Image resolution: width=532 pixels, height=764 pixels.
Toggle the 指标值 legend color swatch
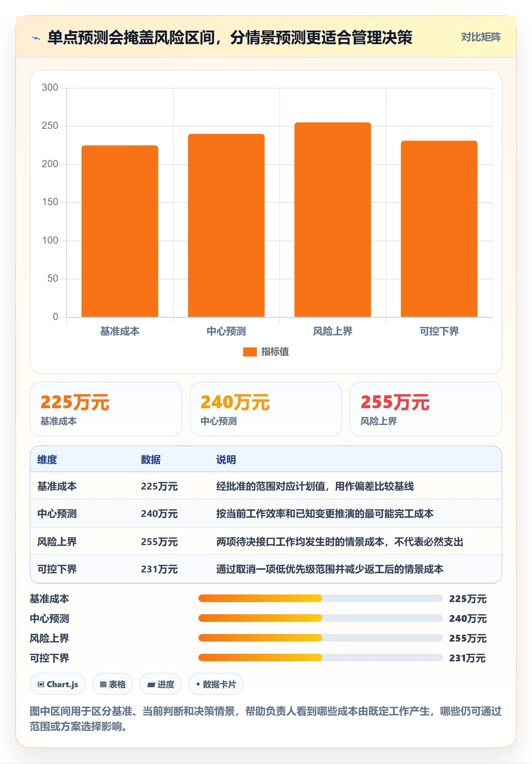(x=250, y=352)
